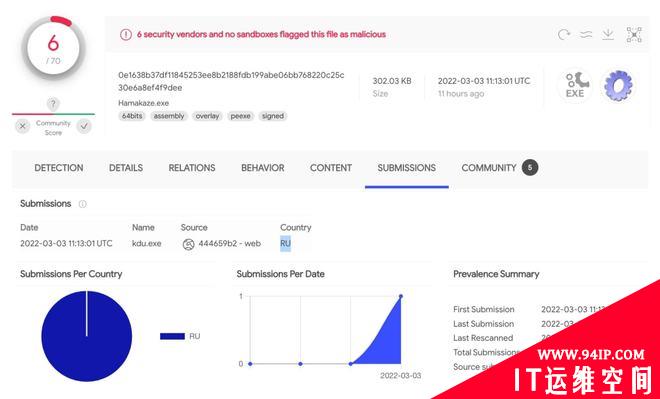Click the blue gear application icon
Image resolution: width=660 pixels, height=399 pixels.
click(618, 86)
